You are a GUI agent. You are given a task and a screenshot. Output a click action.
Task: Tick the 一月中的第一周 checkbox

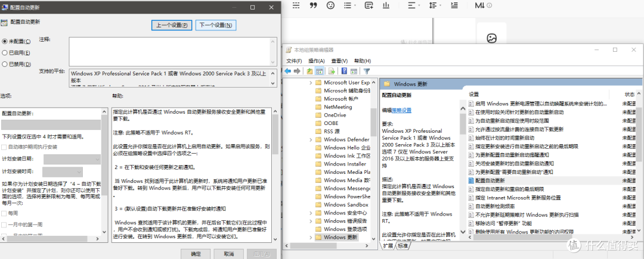coord(4,225)
